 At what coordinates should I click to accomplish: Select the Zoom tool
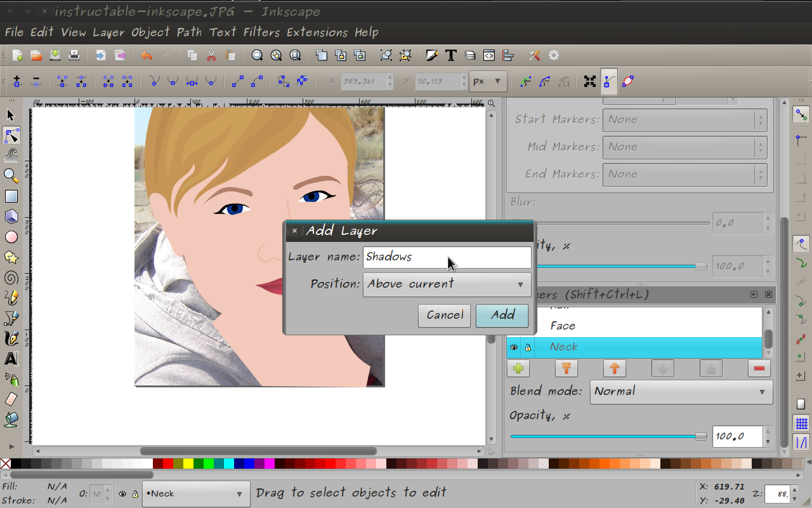pos(11,176)
